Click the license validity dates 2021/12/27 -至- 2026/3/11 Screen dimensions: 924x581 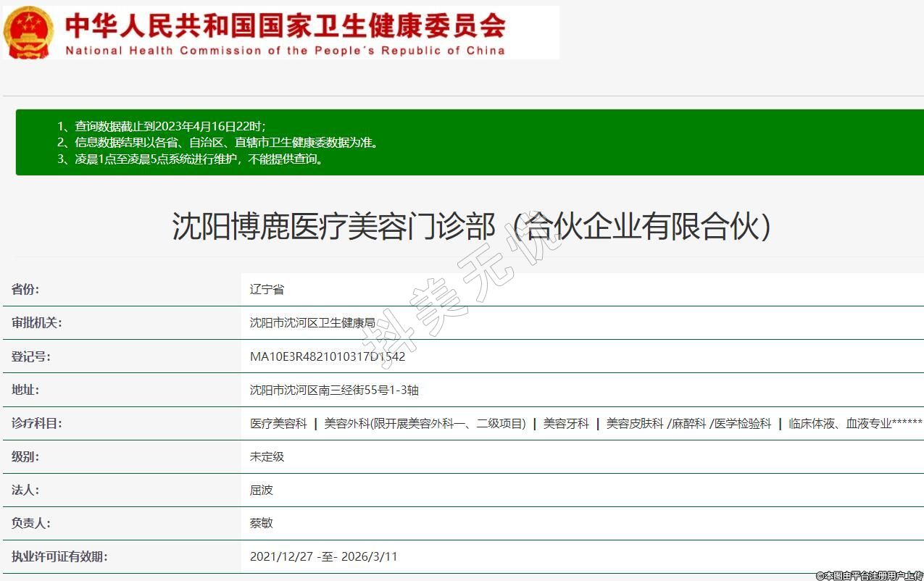[323, 556]
